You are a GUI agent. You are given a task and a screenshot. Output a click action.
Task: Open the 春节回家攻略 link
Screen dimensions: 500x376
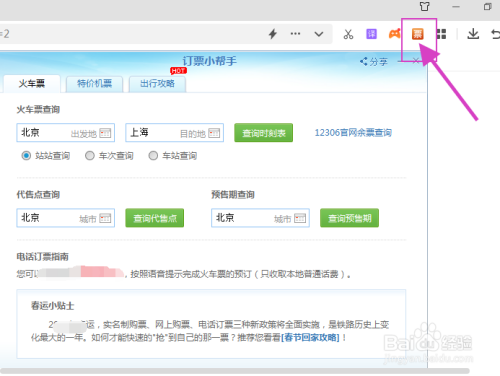click(310, 338)
